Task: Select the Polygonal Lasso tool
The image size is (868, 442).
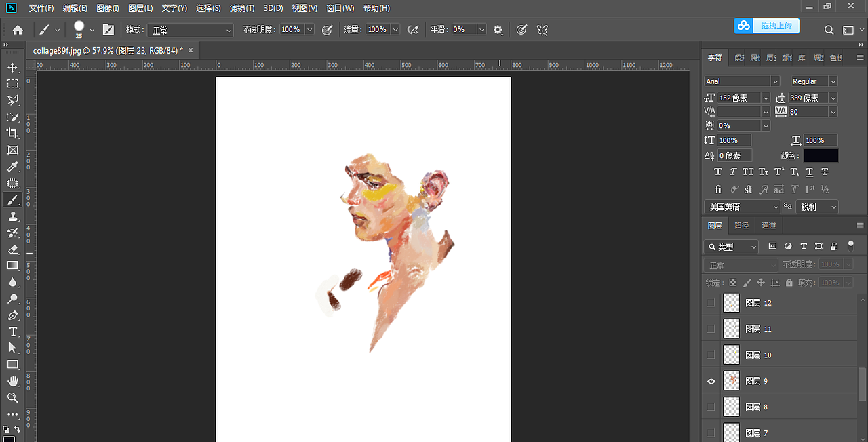Action: tap(13, 100)
